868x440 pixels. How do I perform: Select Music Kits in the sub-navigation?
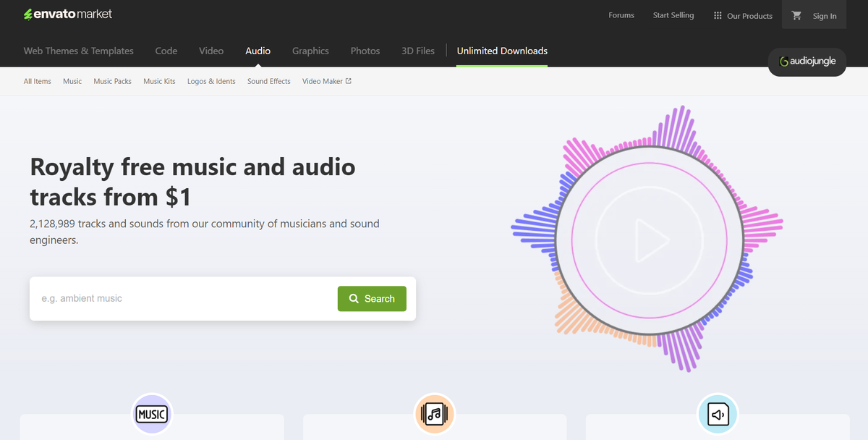[x=159, y=82]
